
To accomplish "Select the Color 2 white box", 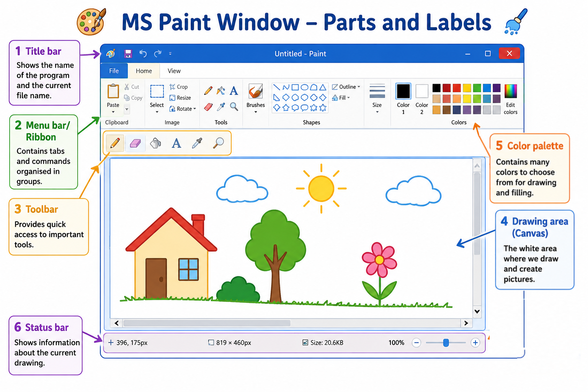I will pos(422,91).
